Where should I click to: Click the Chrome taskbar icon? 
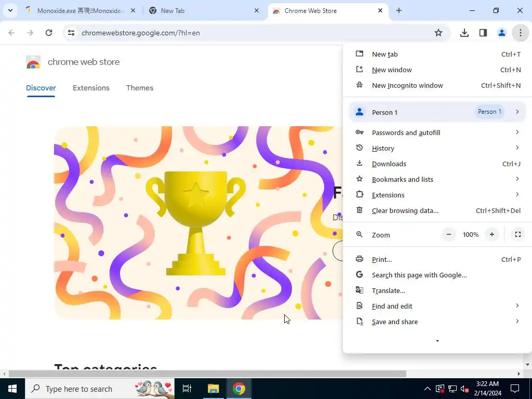pyautogui.click(x=239, y=389)
